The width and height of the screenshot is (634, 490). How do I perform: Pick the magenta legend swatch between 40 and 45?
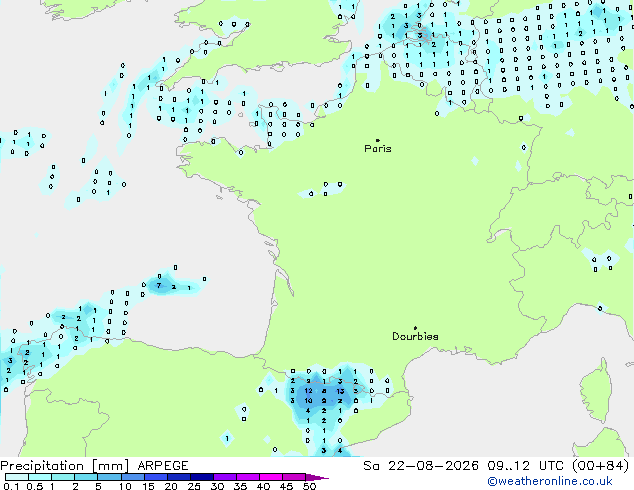tap(271, 477)
